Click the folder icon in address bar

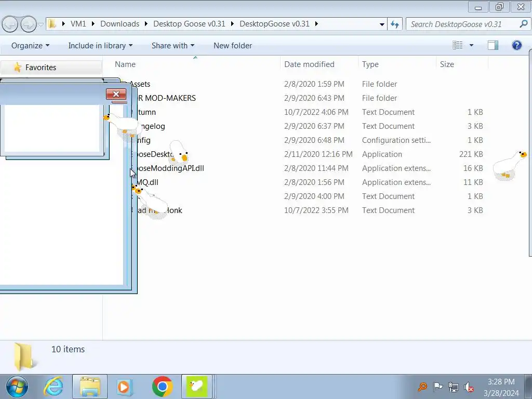coord(51,24)
